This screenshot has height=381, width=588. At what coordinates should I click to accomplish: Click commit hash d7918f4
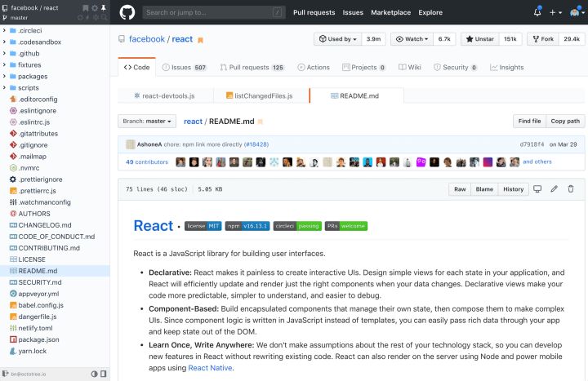pyautogui.click(x=532, y=144)
